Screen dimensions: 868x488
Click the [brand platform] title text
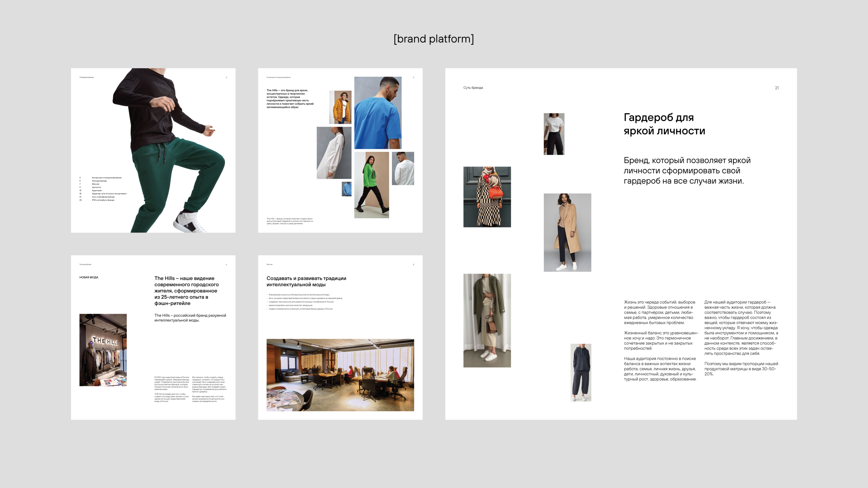point(434,39)
